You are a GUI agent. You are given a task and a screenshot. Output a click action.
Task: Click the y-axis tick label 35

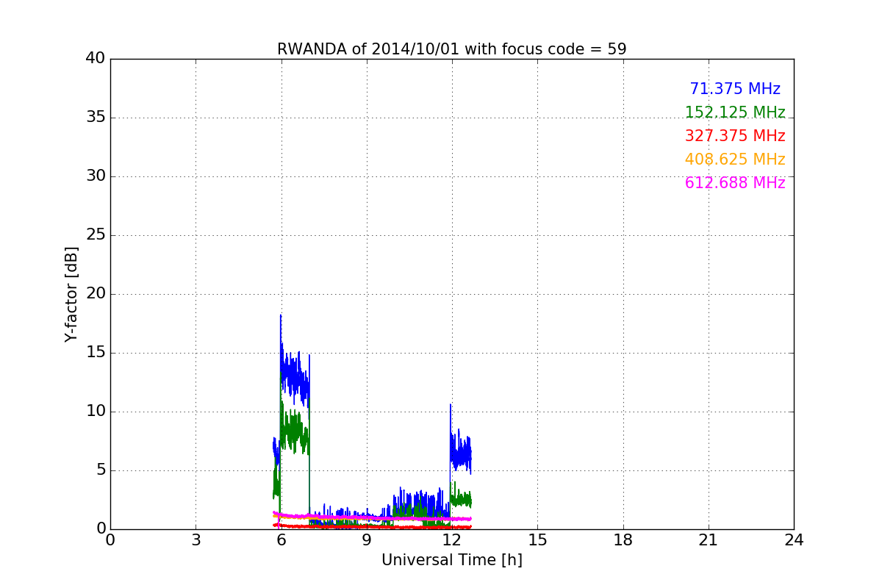95,118
